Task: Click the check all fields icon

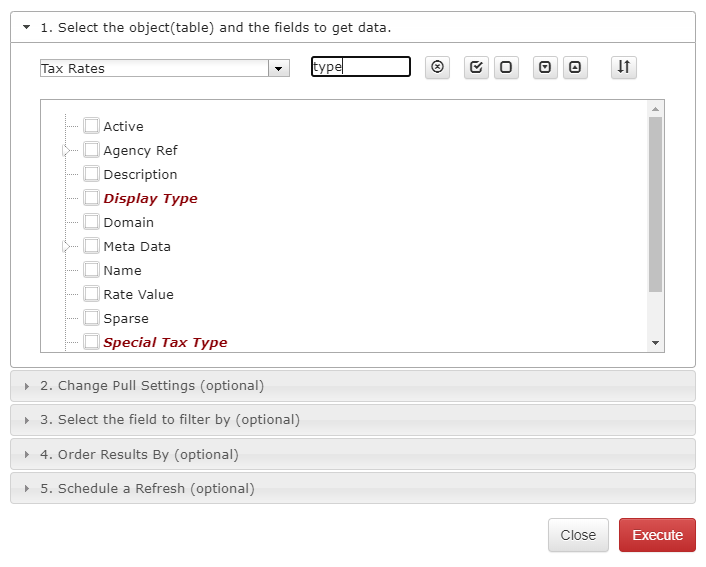Action: tap(476, 68)
